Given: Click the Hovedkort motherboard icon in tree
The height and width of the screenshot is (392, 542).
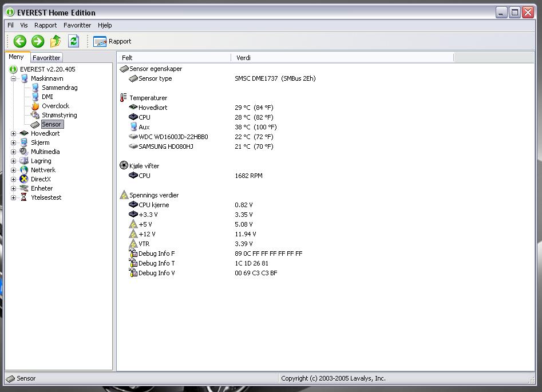Looking at the screenshot, I should click(24, 133).
